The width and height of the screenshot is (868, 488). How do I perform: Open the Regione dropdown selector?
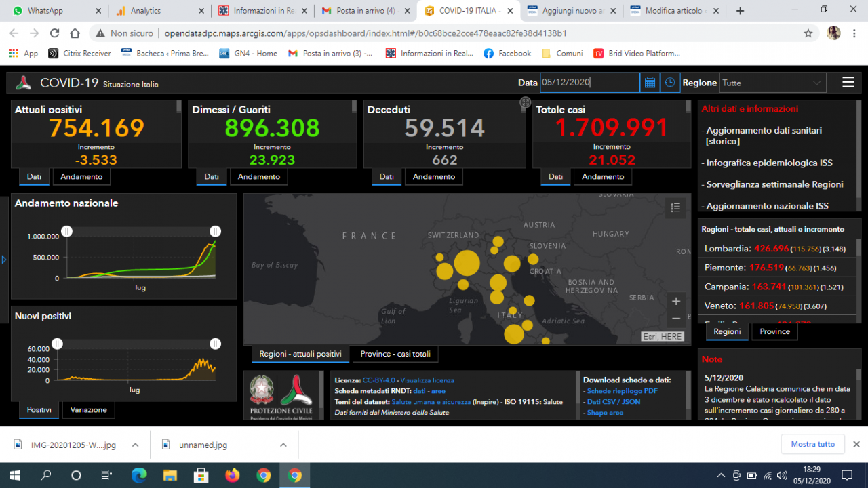point(772,83)
